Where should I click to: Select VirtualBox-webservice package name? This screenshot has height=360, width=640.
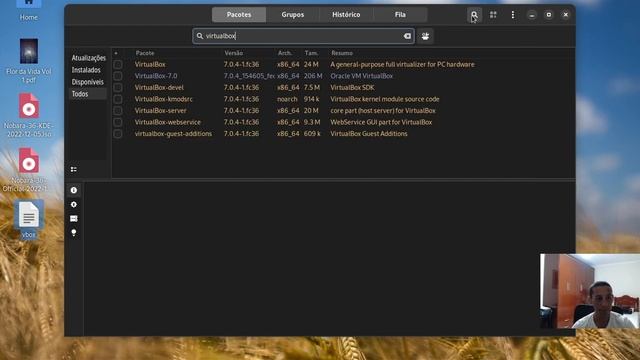(168, 122)
